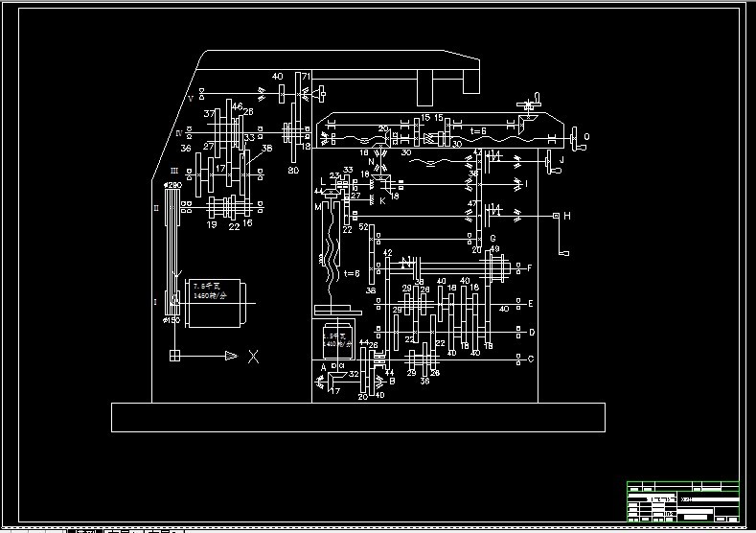
Task: Click the crank handle labeled H
Action: [x=561, y=235]
